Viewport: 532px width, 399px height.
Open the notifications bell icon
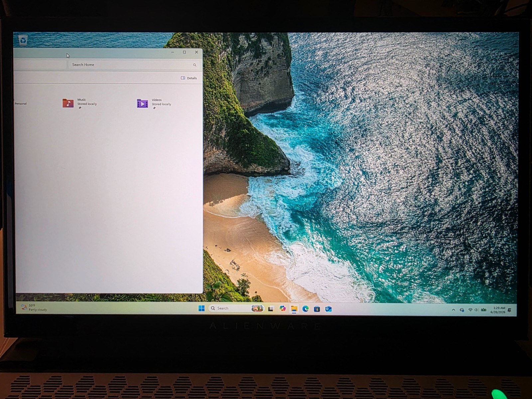pos(510,310)
